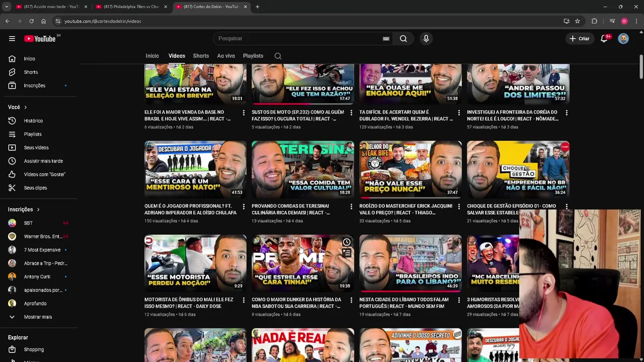Add Dunker video to watch later
Viewport: 644px width, 362px height.
(x=347, y=242)
